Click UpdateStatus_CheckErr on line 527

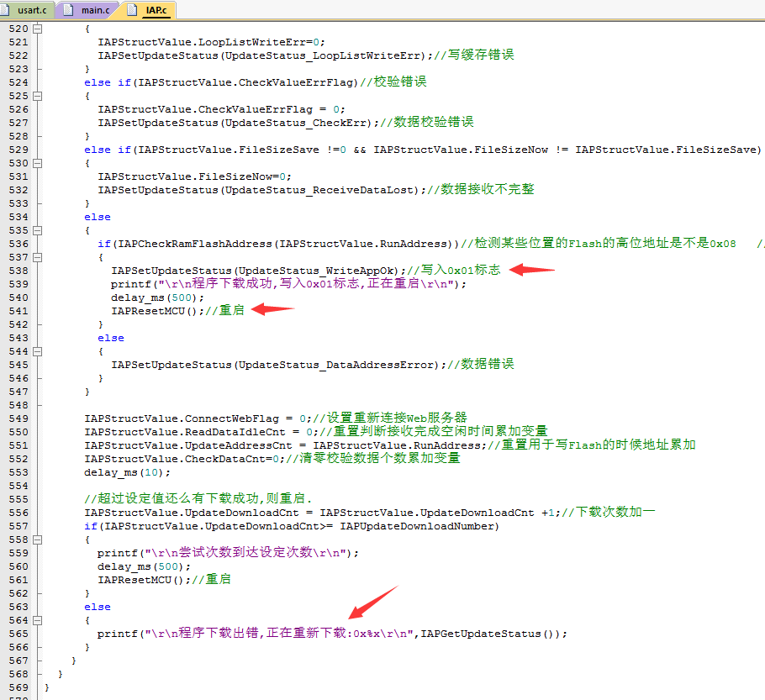pyautogui.click(x=295, y=123)
